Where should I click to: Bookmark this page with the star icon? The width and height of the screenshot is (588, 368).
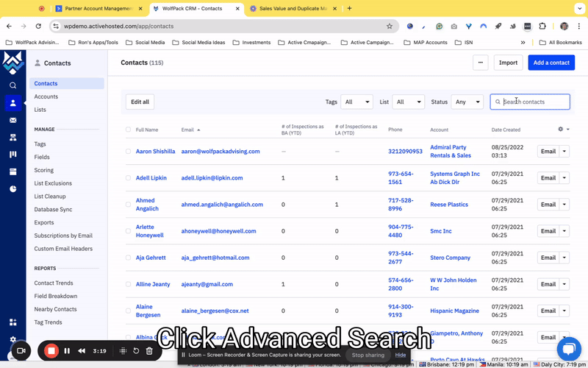coord(390,26)
